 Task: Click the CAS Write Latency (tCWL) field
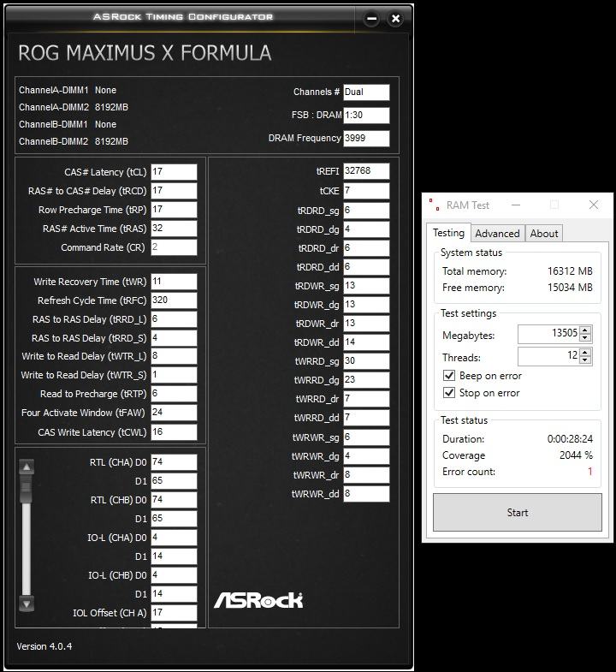coord(174,432)
